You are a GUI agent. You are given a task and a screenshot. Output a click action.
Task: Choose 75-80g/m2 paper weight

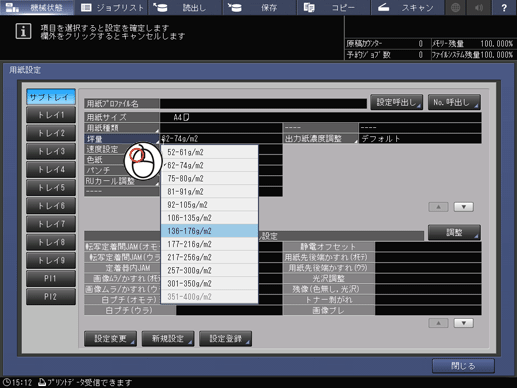click(209, 178)
